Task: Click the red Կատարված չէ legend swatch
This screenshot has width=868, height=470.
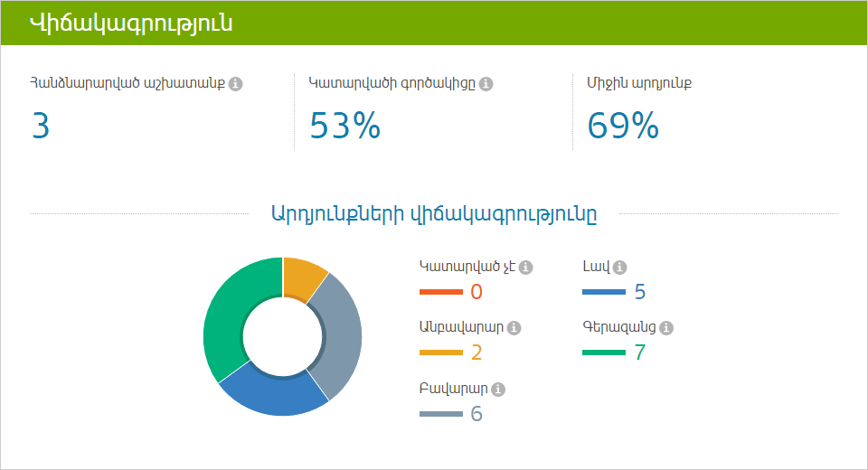Action: coord(441,292)
